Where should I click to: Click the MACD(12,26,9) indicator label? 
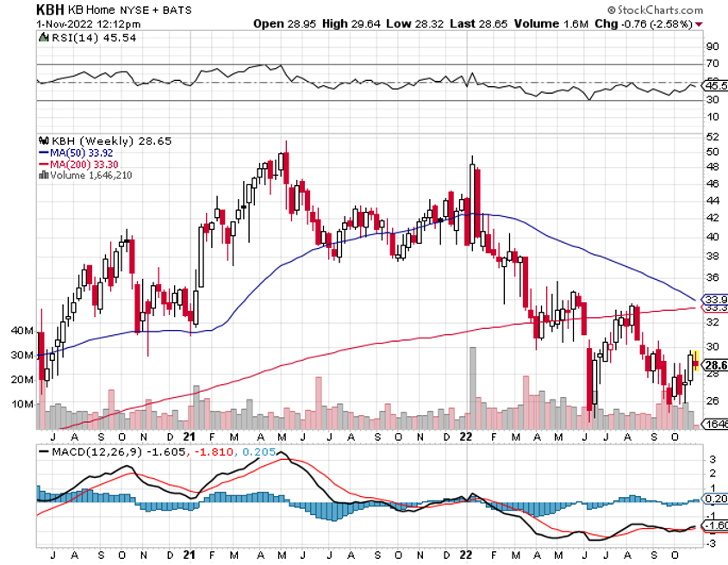pyautogui.click(x=96, y=451)
